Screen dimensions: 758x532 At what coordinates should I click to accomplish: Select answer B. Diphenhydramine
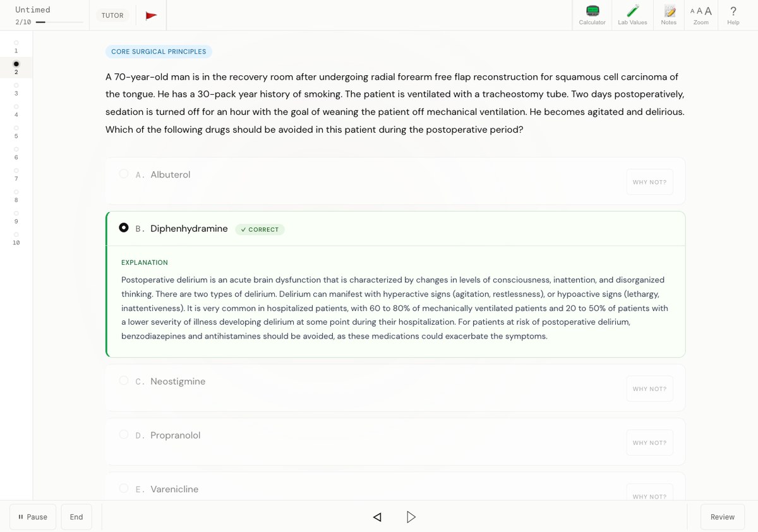tap(395, 228)
